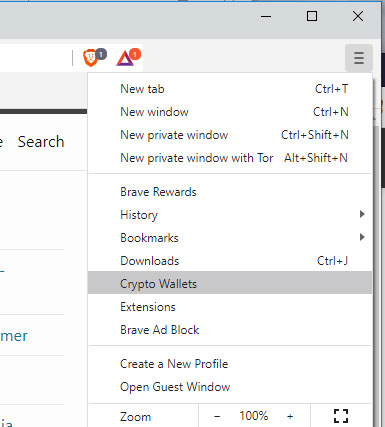This screenshot has width=385, height=427.
Task: Select New tab menu item
Action: [x=230, y=89]
